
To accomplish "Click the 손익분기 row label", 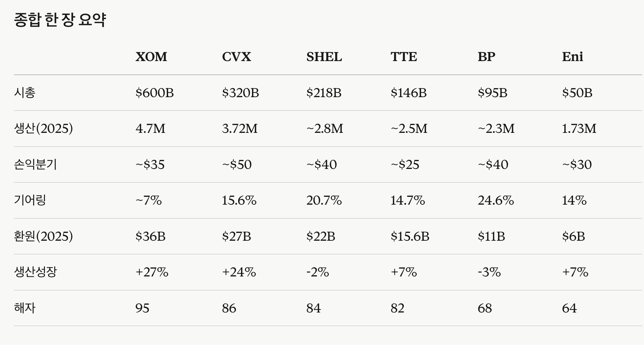I will click(35, 165).
